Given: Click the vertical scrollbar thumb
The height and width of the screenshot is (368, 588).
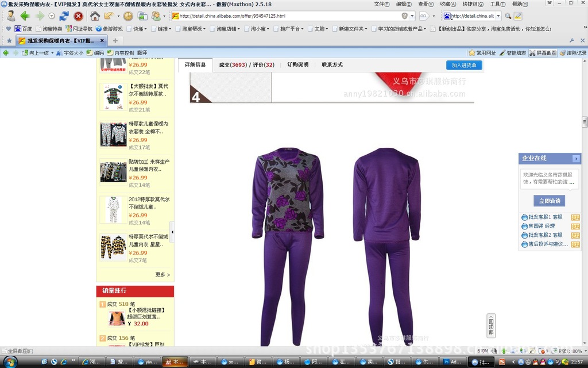Looking at the screenshot, I should 585,122.
